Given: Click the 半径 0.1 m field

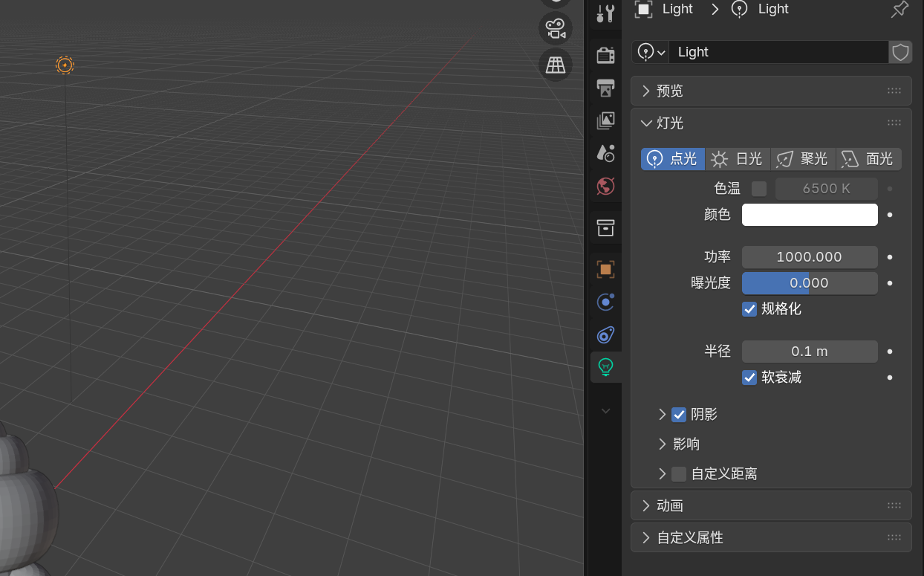Looking at the screenshot, I should 810,352.
